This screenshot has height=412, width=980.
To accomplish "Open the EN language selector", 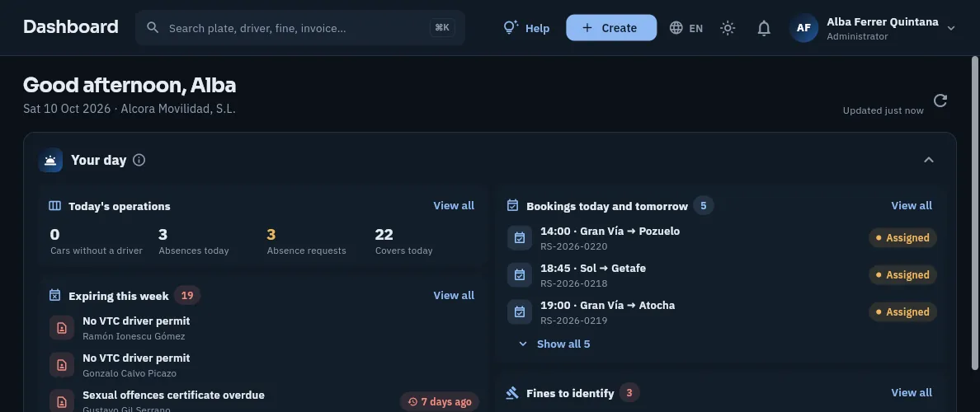I will pos(686,27).
